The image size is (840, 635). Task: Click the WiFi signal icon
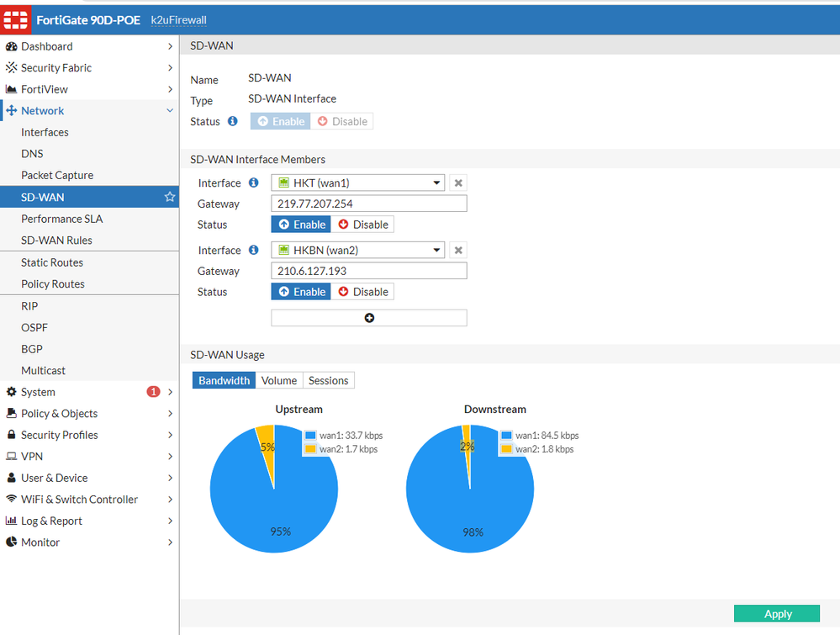[x=11, y=499]
